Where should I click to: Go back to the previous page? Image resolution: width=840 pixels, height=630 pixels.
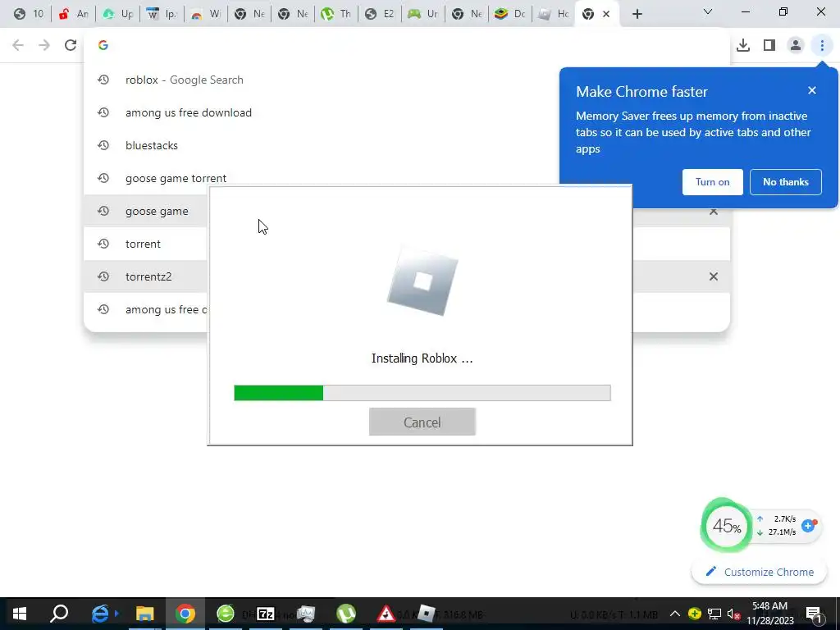tap(18, 45)
